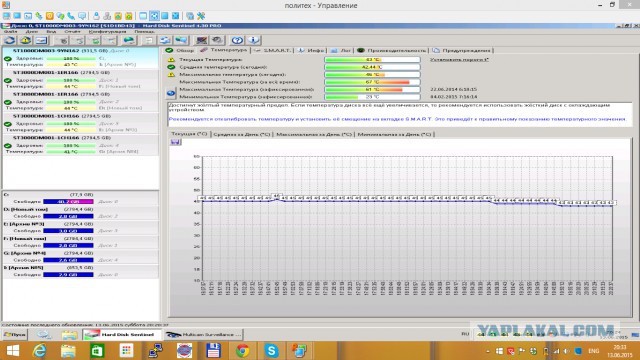Screen dimensions: 640x360
Task: Open the Диск menu
Action: pos(31,31)
